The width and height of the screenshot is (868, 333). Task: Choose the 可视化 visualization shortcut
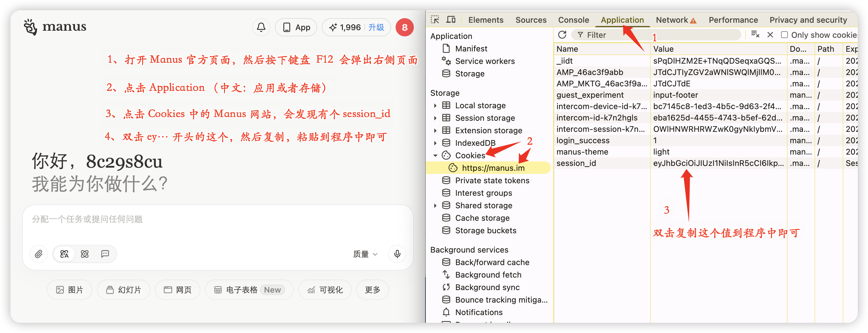pos(325,290)
